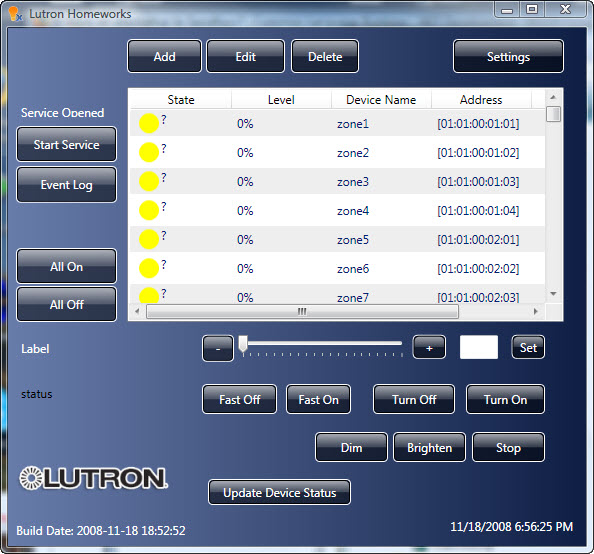The height and width of the screenshot is (554, 594).
Task: Click horizontal scroll left arrow
Action: click(x=137, y=311)
